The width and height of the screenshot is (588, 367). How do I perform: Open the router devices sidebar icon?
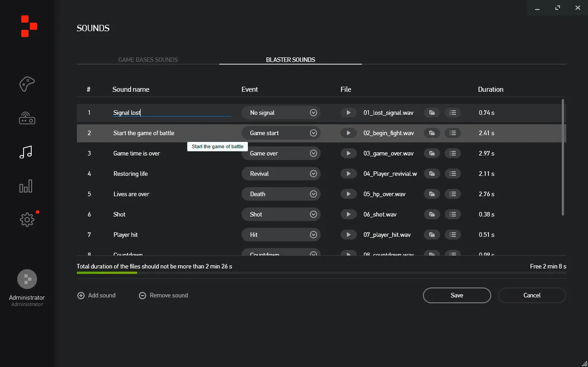[27, 118]
